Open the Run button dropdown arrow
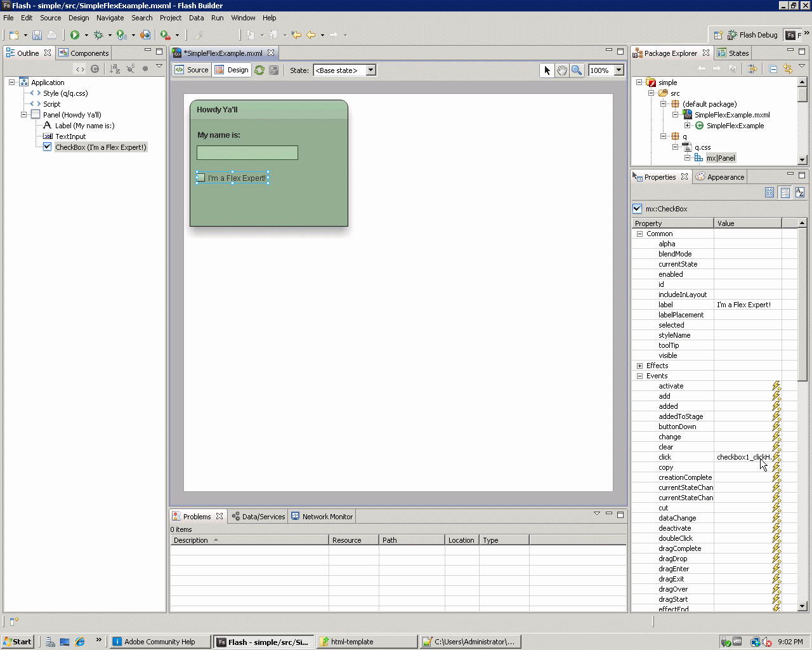 point(86,35)
